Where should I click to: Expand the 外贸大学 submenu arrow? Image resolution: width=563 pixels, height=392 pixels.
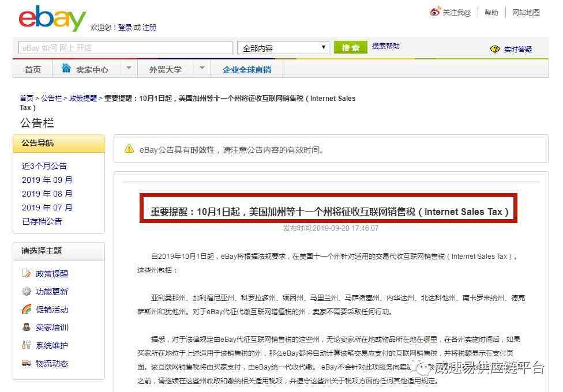coord(202,68)
